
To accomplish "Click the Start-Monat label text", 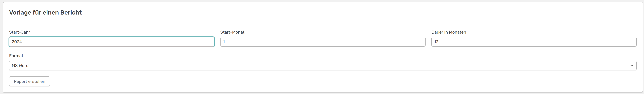I will 232,32.
